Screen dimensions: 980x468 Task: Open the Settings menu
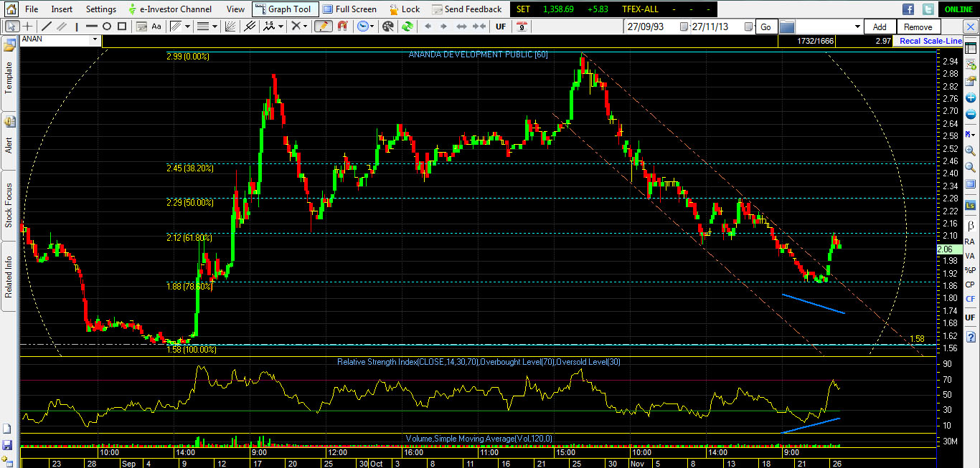[x=100, y=9]
